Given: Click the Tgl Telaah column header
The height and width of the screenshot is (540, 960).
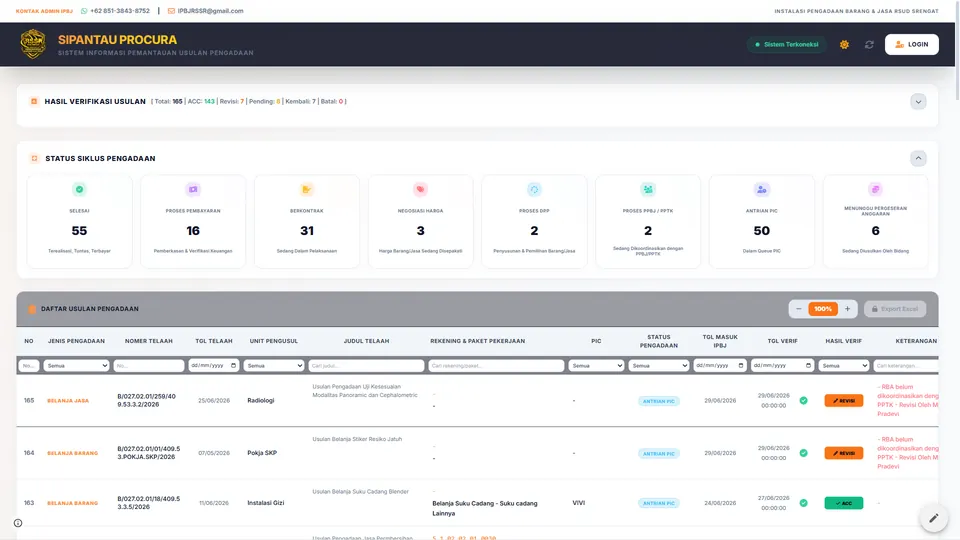Looking at the screenshot, I should 214,341.
